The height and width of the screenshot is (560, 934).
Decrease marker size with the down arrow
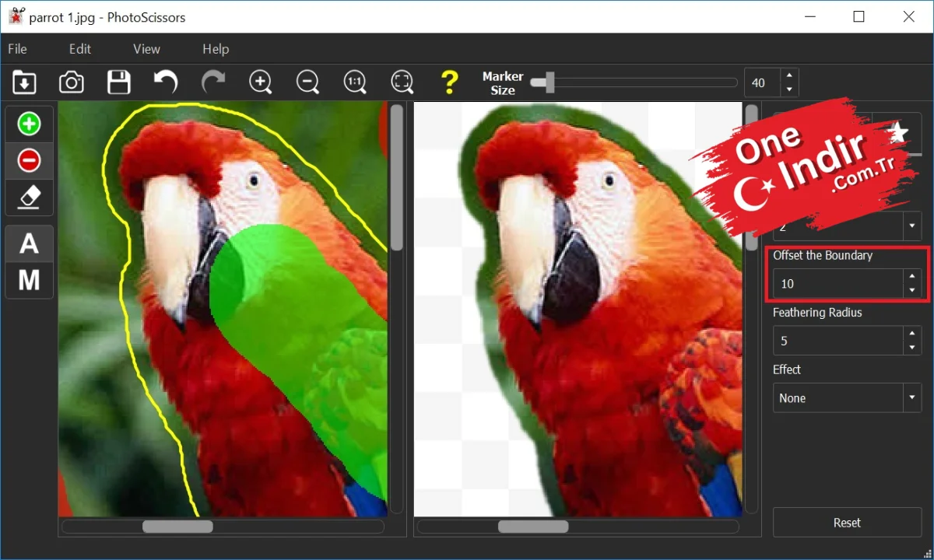789,89
